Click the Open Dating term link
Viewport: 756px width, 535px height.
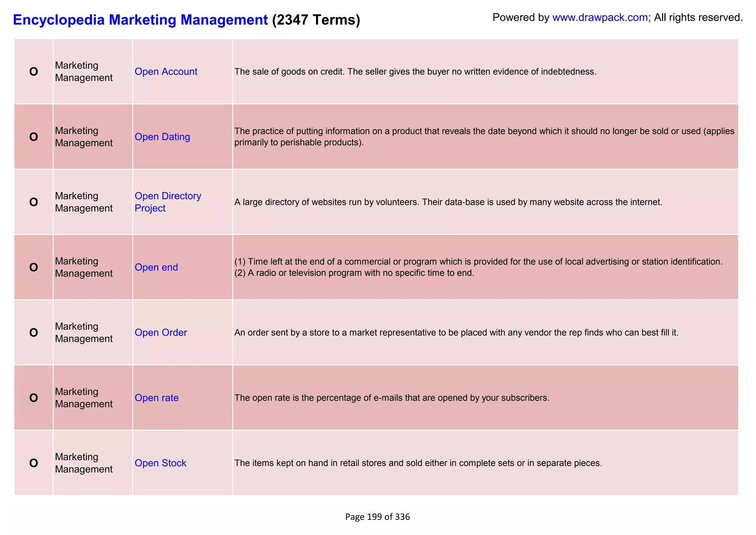[x=162, y=137]
